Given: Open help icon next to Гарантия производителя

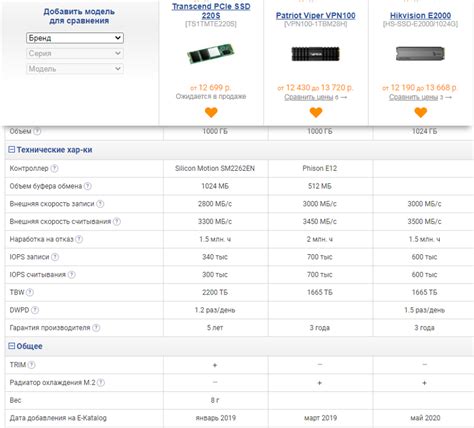Looking at the screenshot, I should click(96, 328).
